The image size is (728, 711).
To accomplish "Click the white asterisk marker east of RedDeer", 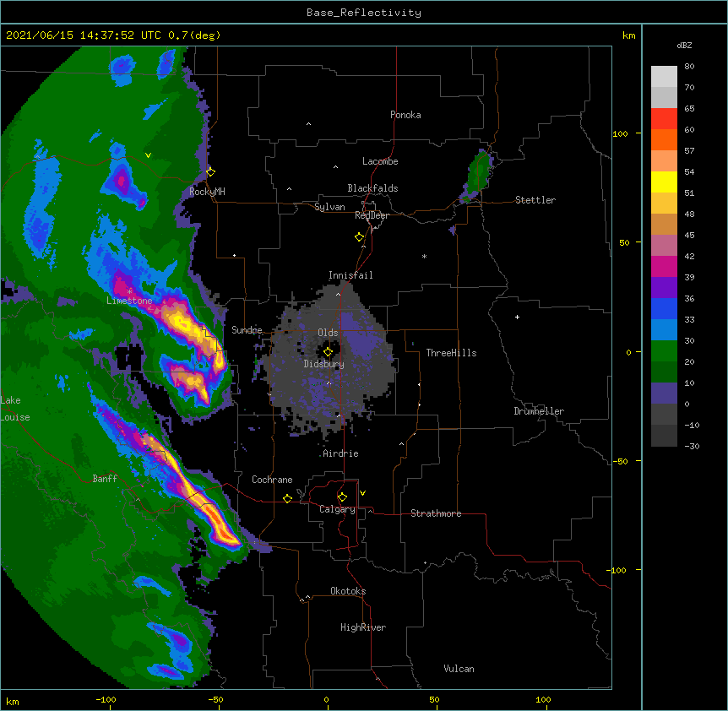I will point(424,256).
